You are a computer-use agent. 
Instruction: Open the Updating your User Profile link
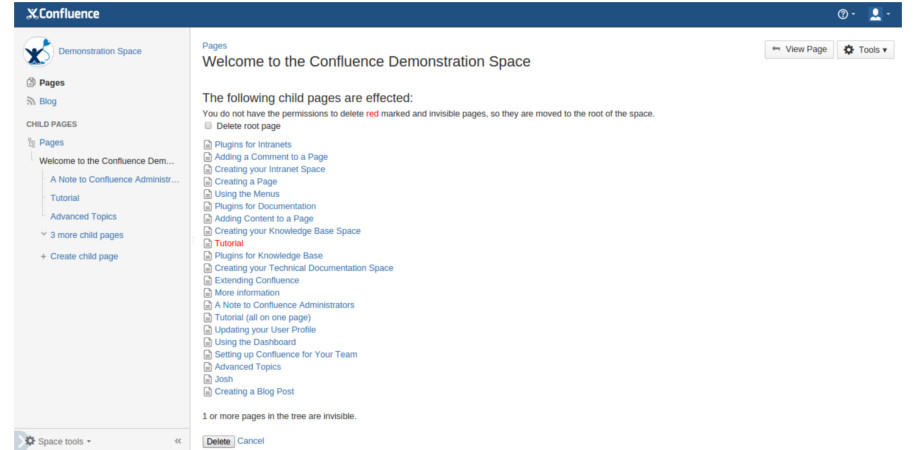265,330
